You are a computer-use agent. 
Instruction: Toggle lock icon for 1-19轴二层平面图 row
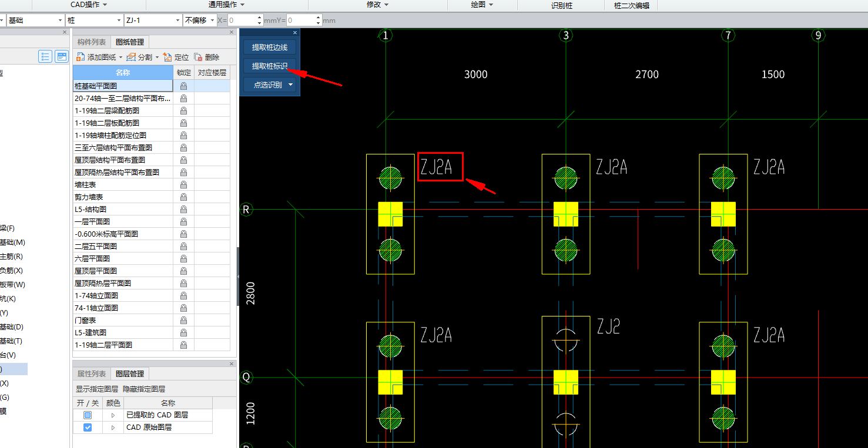tap(183, 345)
